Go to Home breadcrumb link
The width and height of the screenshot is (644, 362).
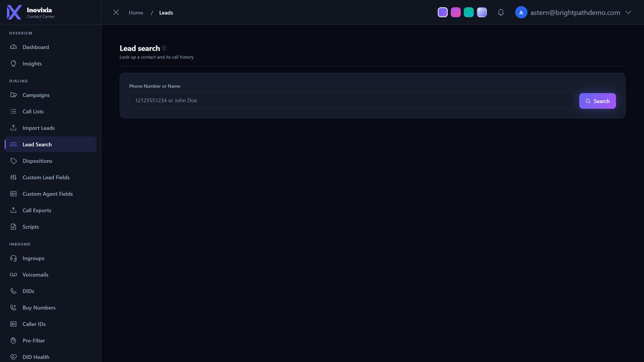coord(136,12)
